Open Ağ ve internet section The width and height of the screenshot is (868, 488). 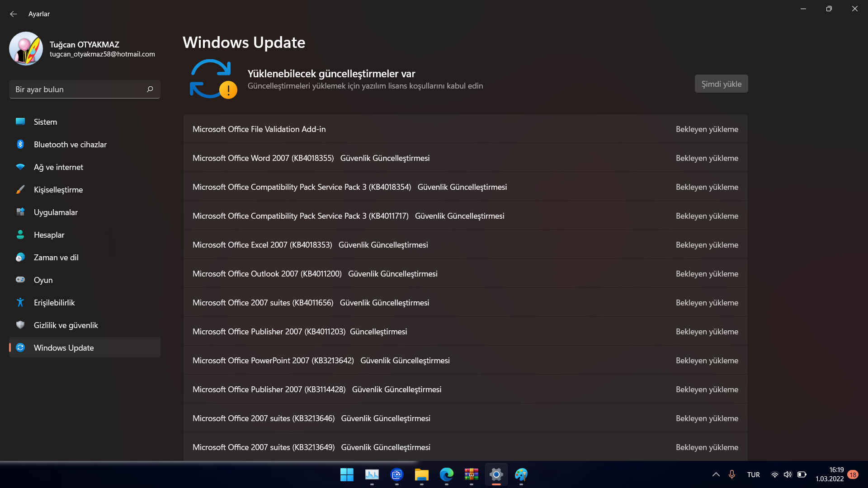[58, 167]
